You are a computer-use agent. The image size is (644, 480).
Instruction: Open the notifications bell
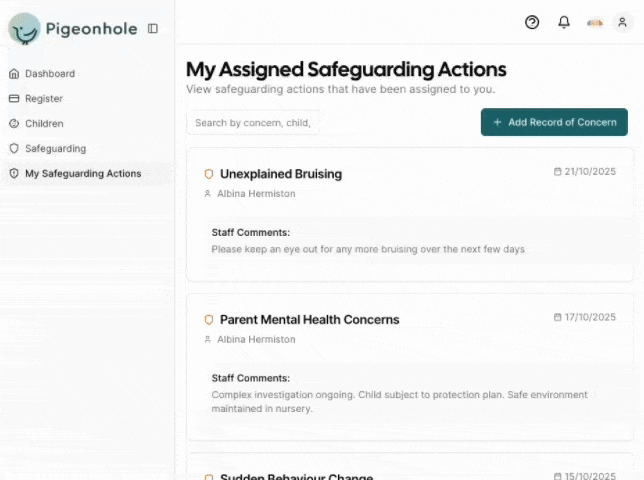(564, 22)
